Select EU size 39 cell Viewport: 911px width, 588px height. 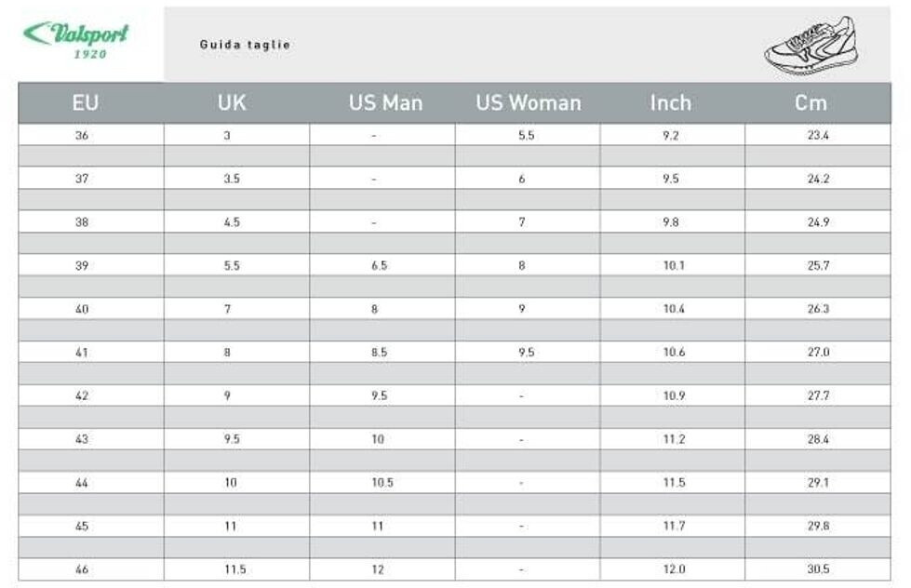click(x=82, y=266)
